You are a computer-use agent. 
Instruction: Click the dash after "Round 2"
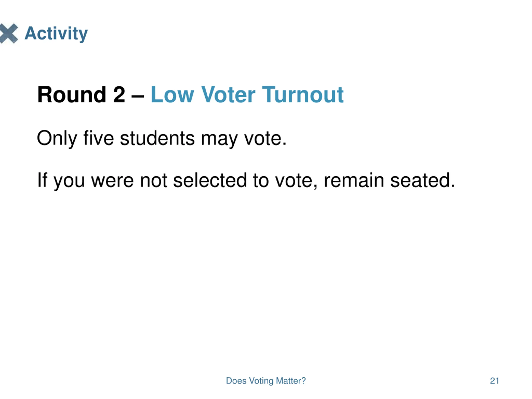point(138,96)
